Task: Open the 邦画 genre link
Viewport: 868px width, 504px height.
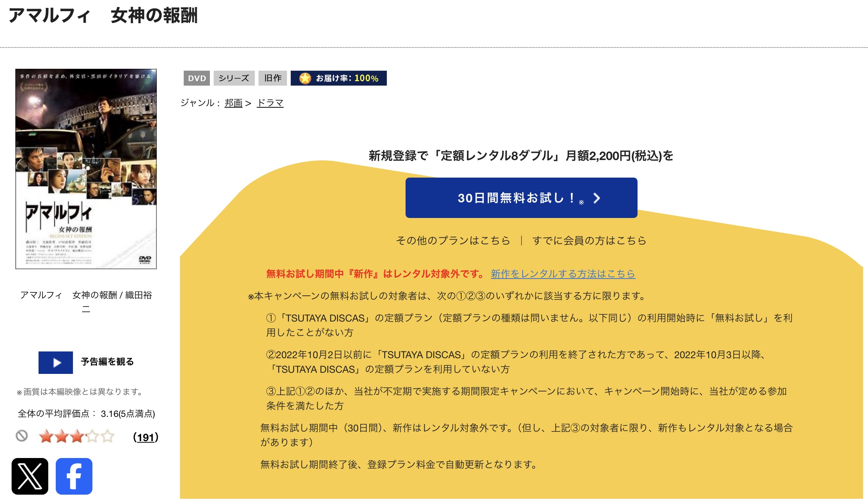Action: click(x=233, y=103)
